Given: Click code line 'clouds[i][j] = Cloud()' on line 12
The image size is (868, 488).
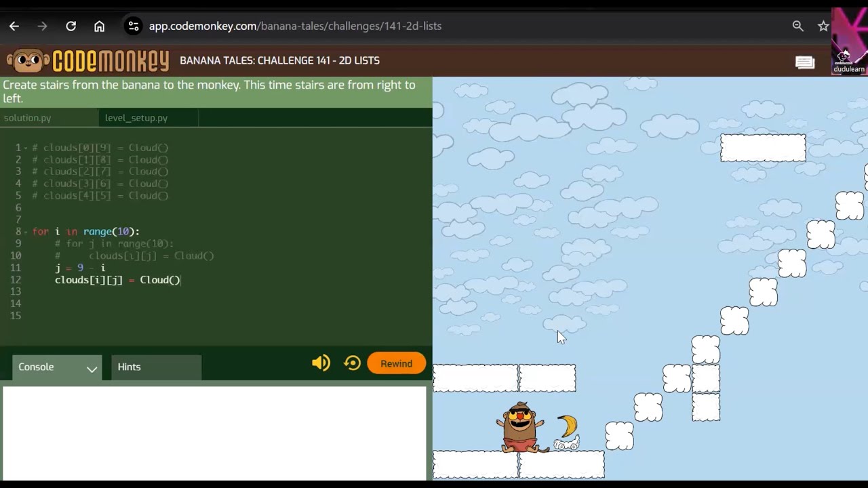Looking at the screenshot, I should pos(117,280).
